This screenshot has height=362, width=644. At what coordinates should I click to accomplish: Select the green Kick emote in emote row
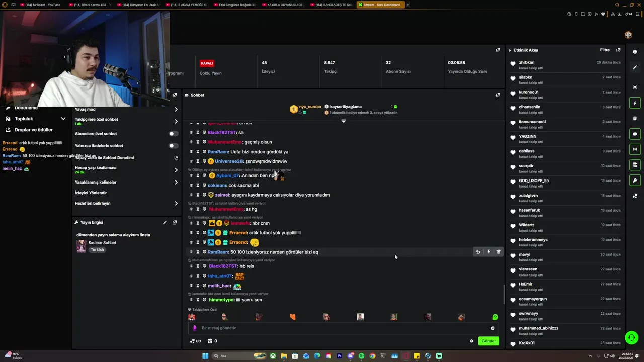(495, 317)
